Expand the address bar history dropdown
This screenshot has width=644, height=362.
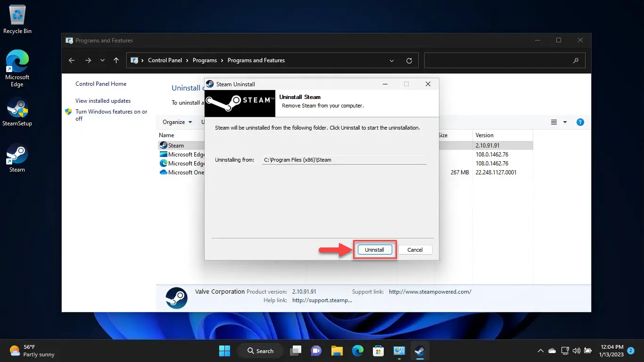392,61
